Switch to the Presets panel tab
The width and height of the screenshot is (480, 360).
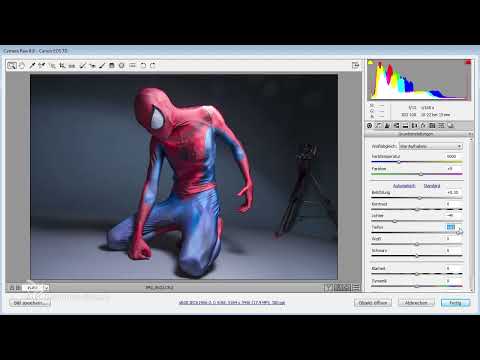coord(441,125)
